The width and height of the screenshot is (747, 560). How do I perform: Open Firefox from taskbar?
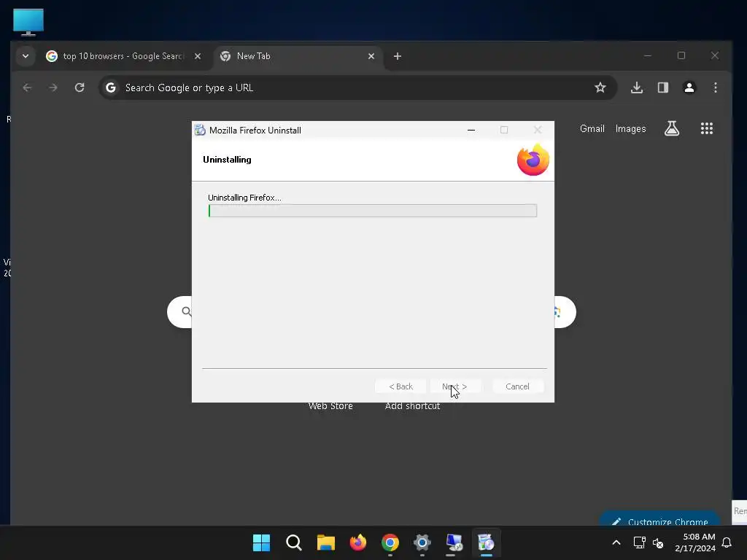click(357, 542)
